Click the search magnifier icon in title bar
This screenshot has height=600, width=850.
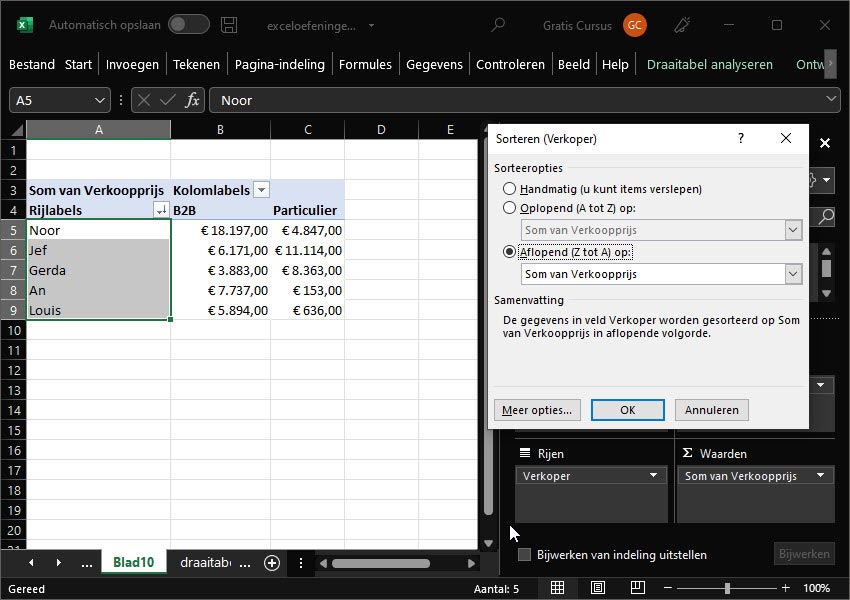(498, 25)
